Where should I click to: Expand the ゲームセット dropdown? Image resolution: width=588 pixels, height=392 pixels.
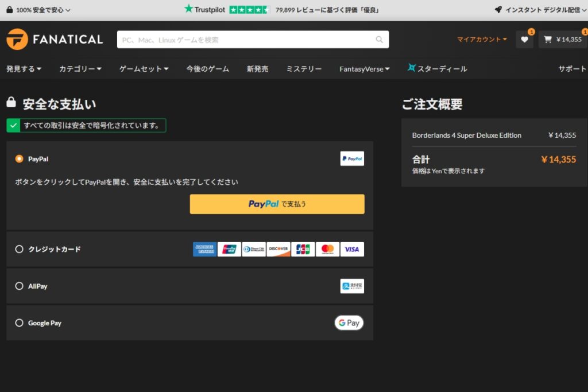(x=144, y=68)
